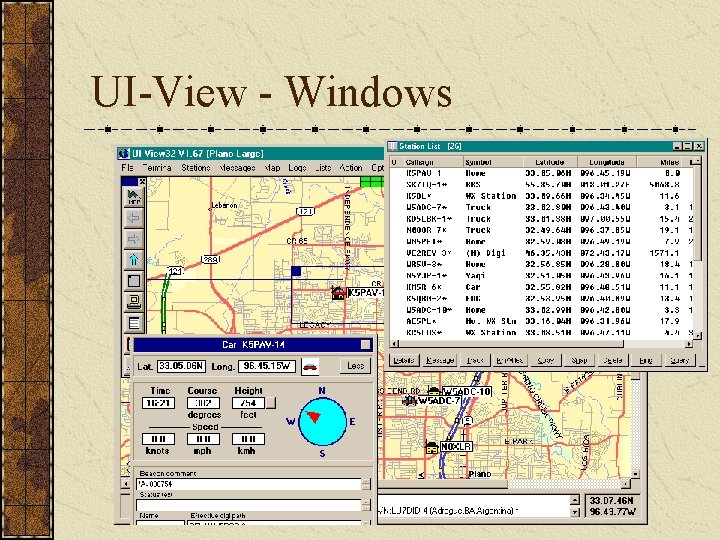This screenshot has width=720, height=540.
Task: Open the Lists menu
Action: coord(323,168)
